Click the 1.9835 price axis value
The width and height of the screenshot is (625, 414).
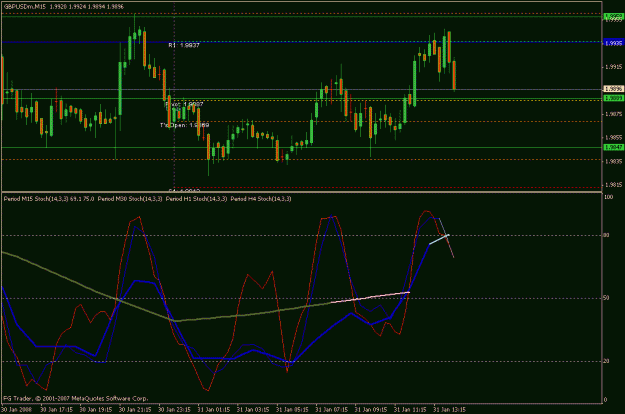614,161
